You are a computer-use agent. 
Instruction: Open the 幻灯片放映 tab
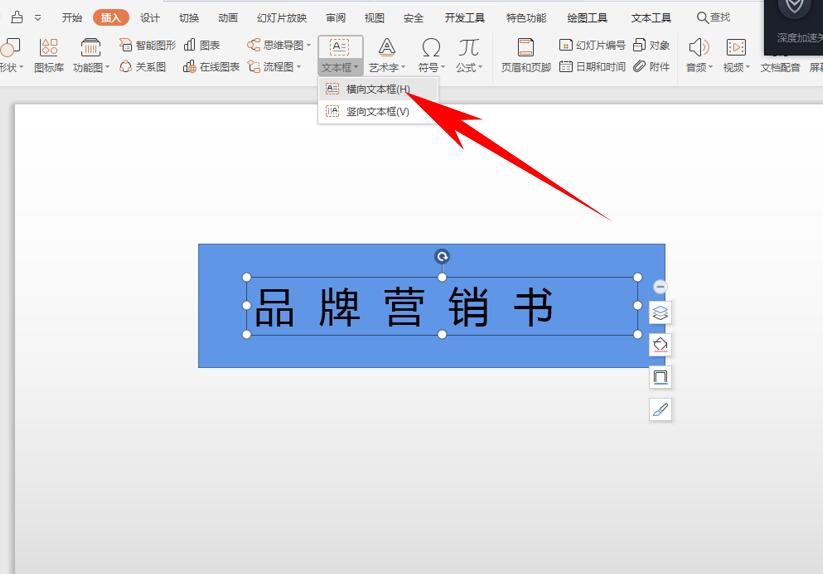pyautogui.click(x=282, y=18)
